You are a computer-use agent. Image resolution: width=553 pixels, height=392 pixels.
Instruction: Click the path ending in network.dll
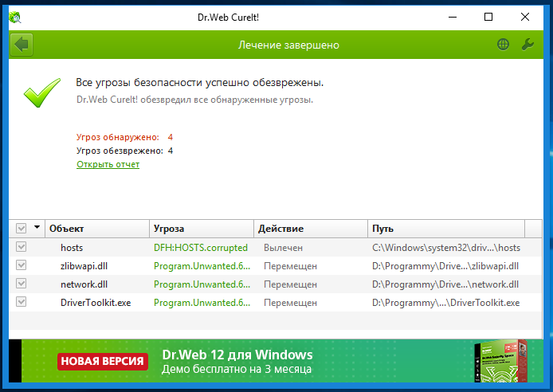tap(445, 284)
